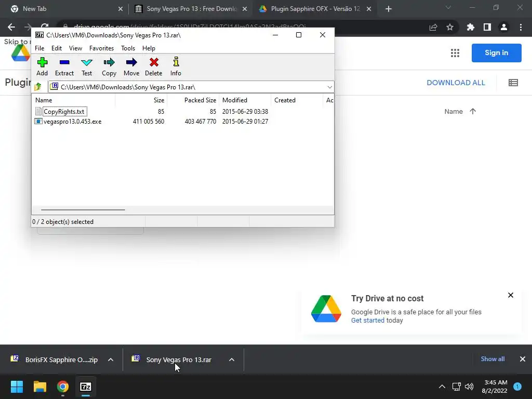Click the share page icon in Chrome
The width and height of the screenshot is (532, 399).
pos(433,27)
